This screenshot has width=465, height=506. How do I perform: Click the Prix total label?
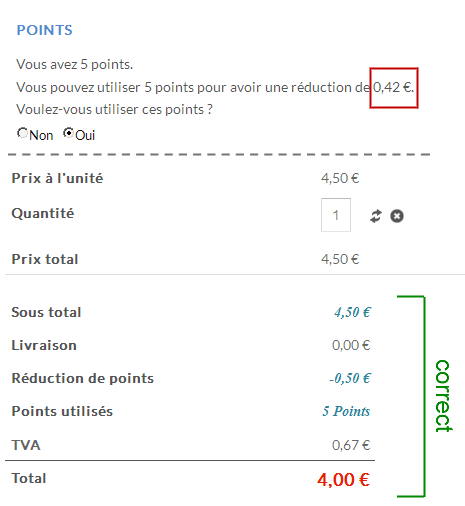pyautogui.click(x=45, y=259)
